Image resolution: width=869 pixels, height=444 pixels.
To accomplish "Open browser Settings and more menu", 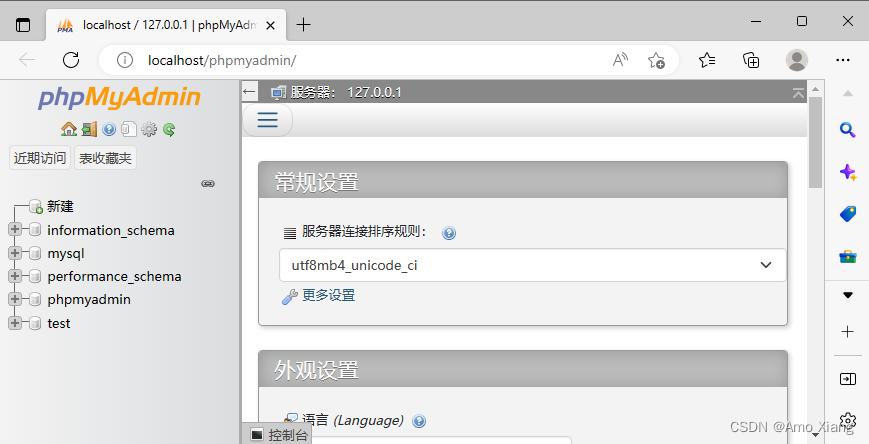I will 842,60.
